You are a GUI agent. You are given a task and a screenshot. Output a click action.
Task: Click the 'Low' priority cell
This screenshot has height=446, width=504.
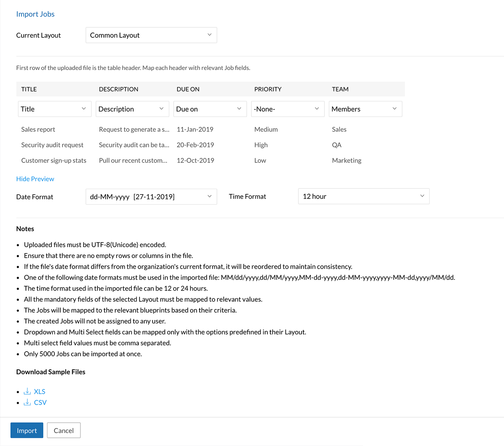click(260, 160)
